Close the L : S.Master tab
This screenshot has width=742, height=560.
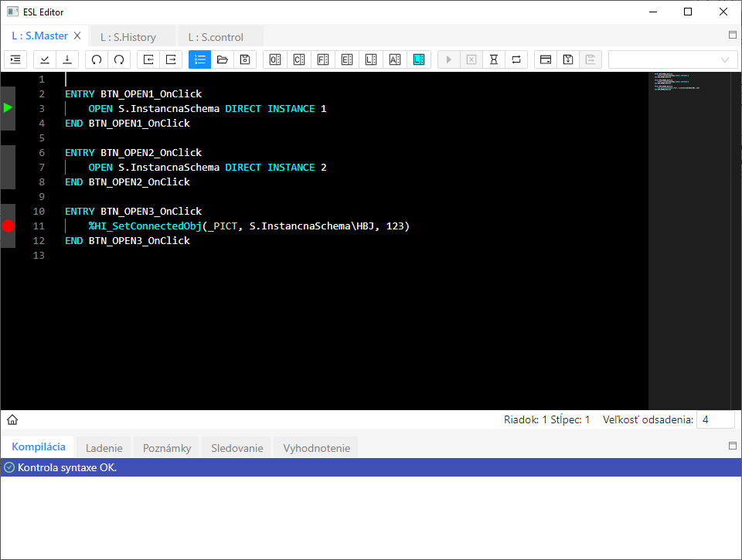click(77, 36)
